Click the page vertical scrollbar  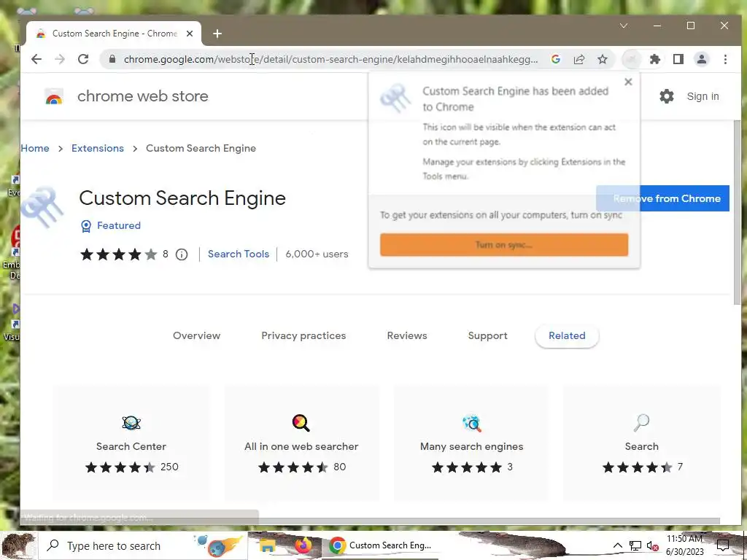tap(737, 212)
